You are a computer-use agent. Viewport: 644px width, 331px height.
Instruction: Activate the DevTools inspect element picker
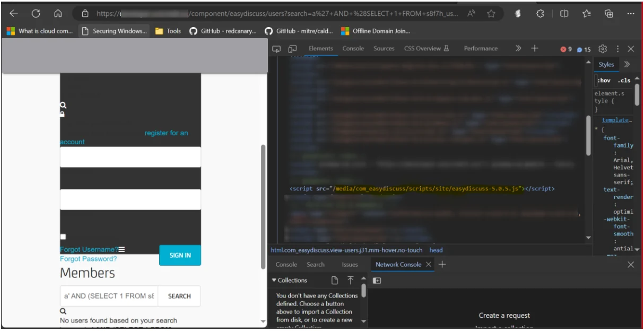pos(276,49)
